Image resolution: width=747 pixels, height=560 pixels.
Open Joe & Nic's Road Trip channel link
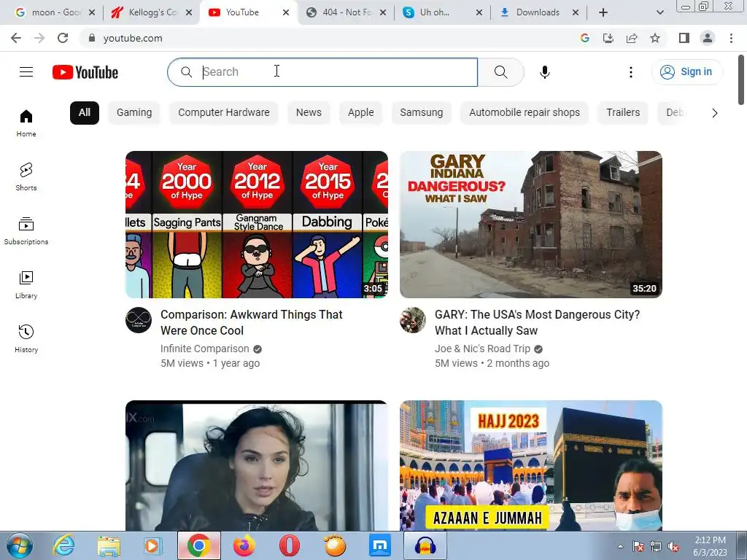[x=482, y=349]
